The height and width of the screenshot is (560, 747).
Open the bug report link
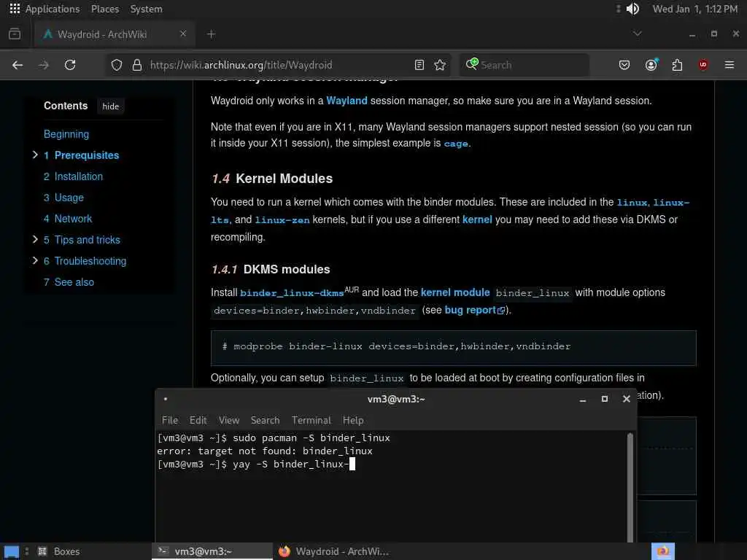click(x=471, y=310)
